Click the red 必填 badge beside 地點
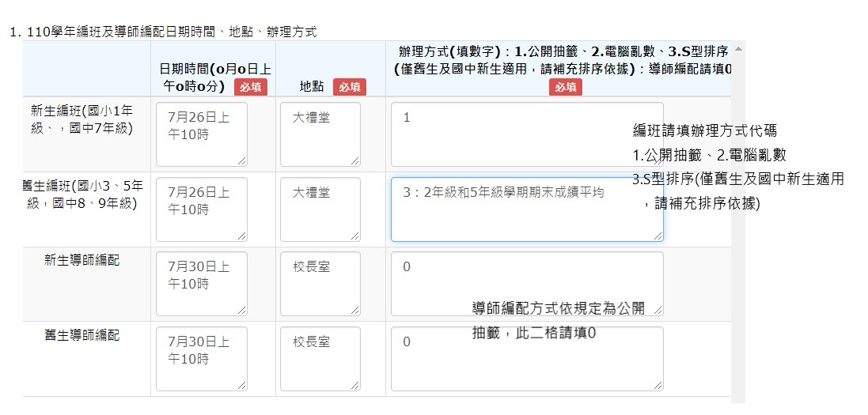Viewport: 868px width, 415px height. point(350,86)
